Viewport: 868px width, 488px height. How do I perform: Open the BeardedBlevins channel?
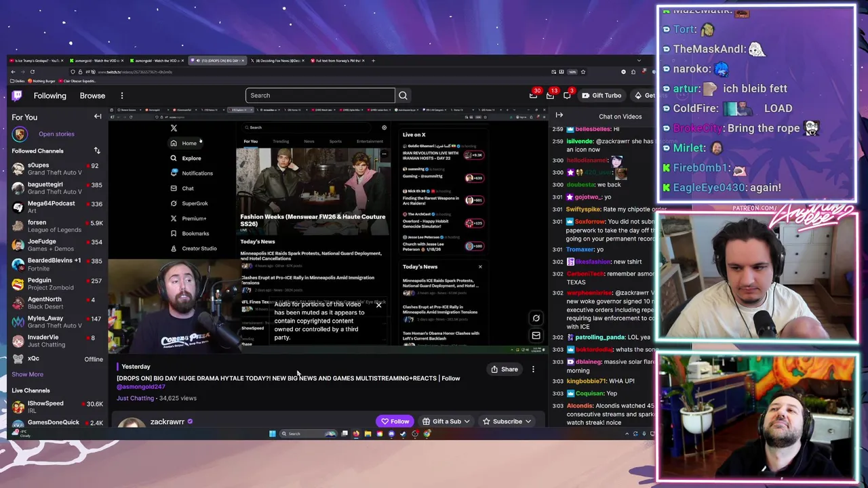pos(56,264)
